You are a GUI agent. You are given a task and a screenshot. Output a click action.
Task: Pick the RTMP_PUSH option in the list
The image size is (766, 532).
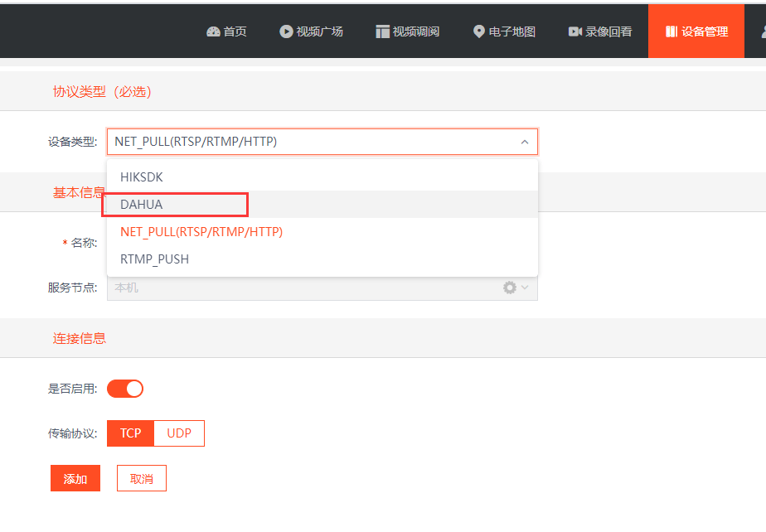322,259
